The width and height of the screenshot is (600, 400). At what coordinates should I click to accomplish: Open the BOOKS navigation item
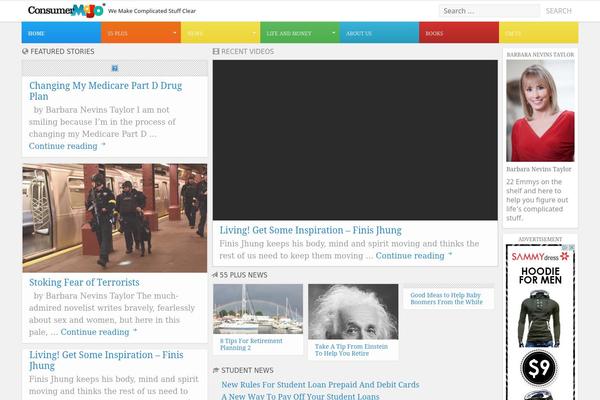[x=459, y=33]
